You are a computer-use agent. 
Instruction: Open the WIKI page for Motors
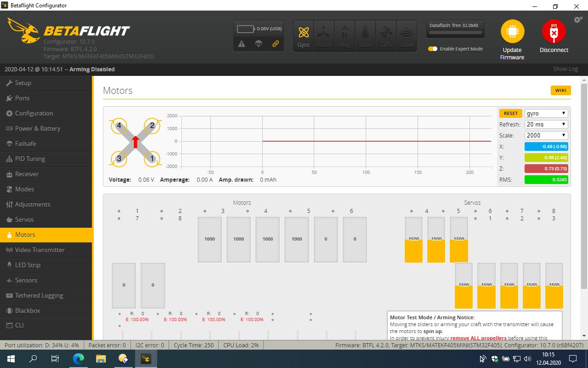560,90
